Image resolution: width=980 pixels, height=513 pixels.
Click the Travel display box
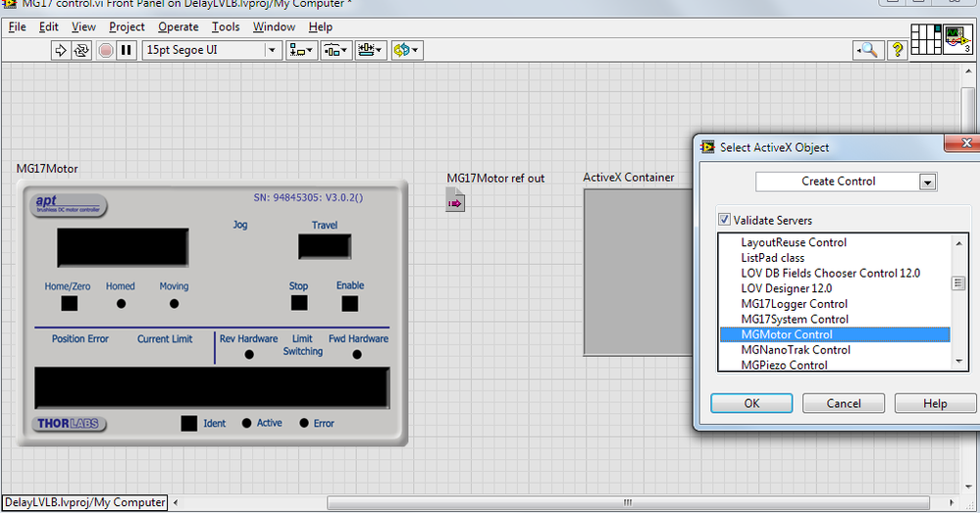pyautogui.click(x=325, y=246)
